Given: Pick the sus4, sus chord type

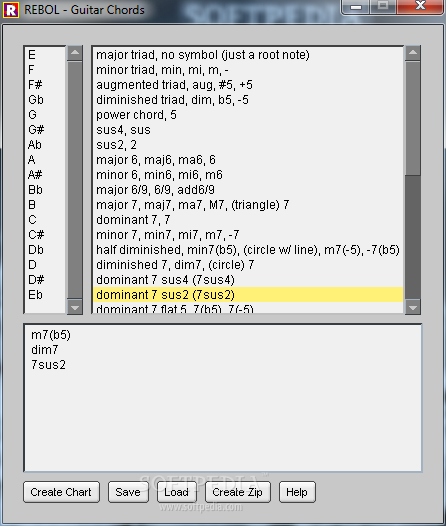Looking at the screenshot, I should tap(248, 130).
